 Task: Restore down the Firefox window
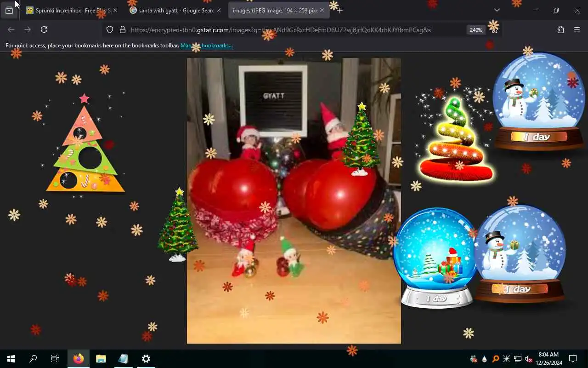(556, 10)
